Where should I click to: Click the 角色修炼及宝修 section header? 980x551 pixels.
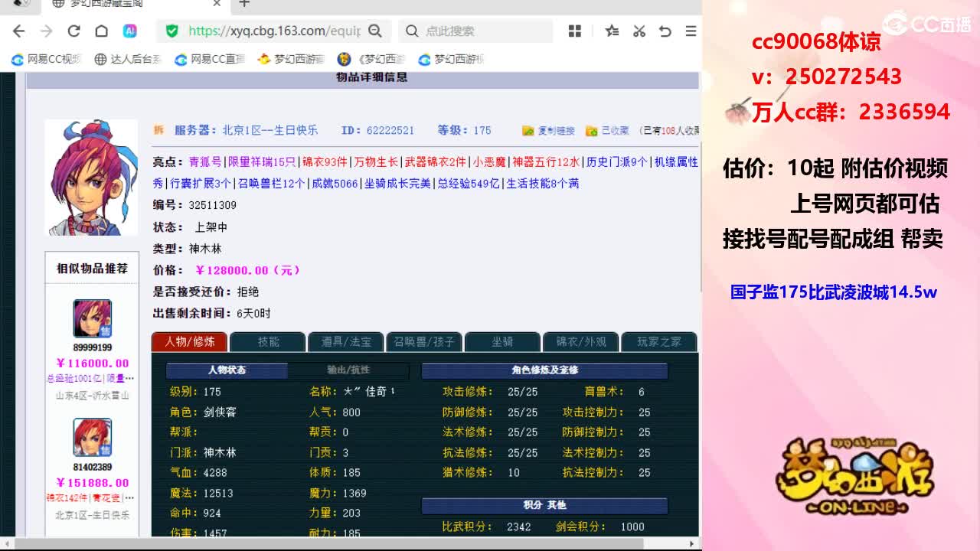[x=545, y=370]
